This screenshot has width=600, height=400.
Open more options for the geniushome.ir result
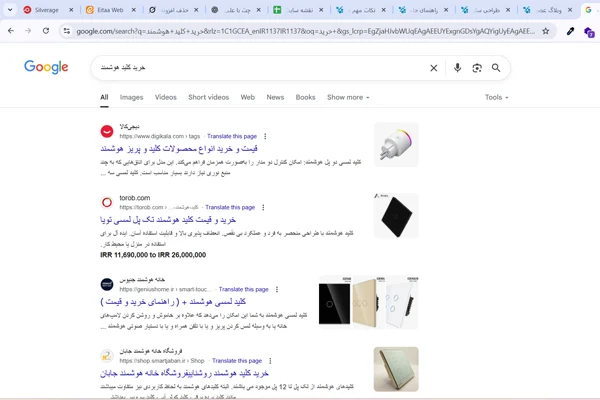pyautogui.click(x=277, y=289)
